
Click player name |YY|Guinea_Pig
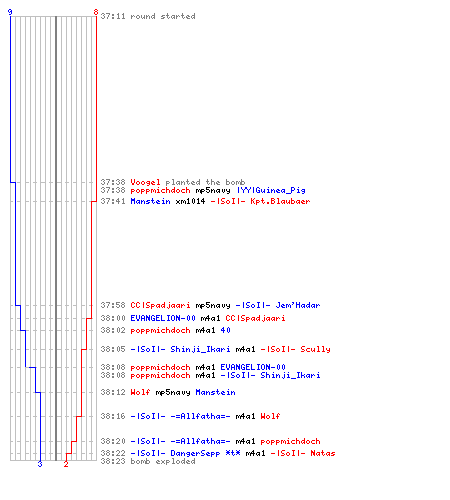(x=271, y=190)
